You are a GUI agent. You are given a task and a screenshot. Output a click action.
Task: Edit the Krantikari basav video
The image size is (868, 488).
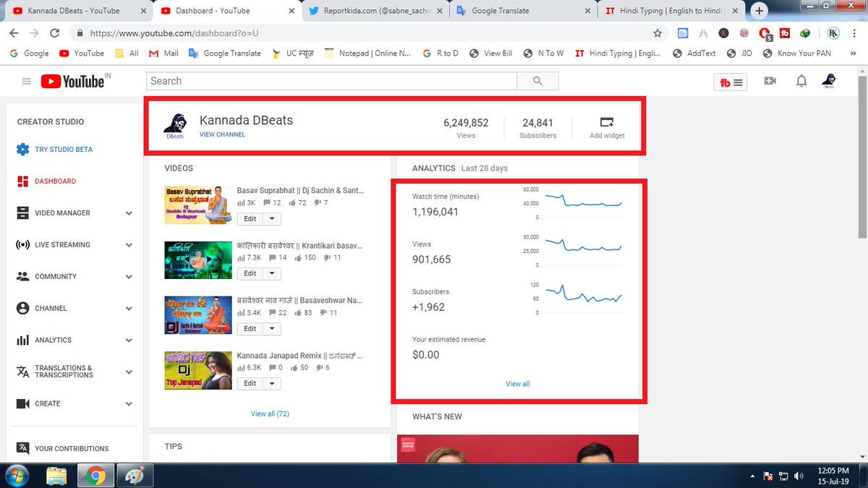tap(250, 273)
